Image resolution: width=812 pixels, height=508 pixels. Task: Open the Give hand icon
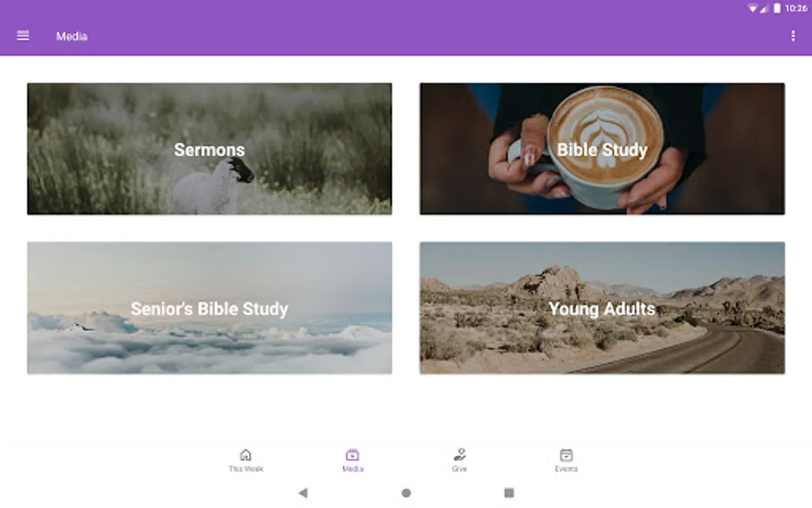click(x=460, y=454)
